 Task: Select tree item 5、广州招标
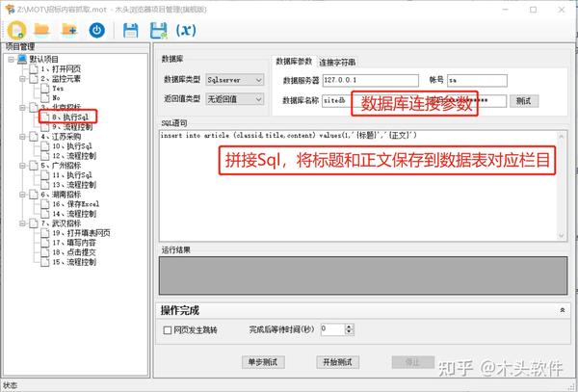coord(61,166)
